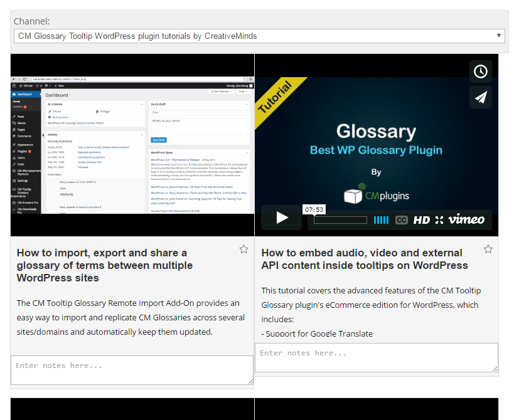This screenshot has height=420, width=519.
Task: Favorite the import export glossary video
Action: pos(243,249)
